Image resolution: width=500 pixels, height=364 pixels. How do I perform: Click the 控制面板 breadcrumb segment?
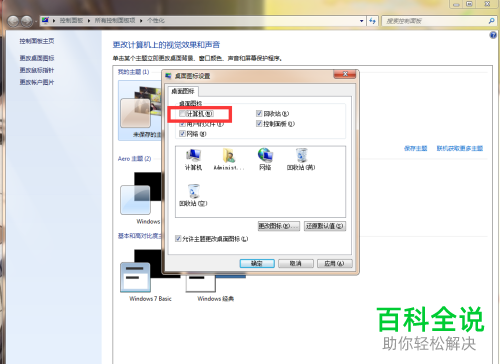click(x=71, y=21)
